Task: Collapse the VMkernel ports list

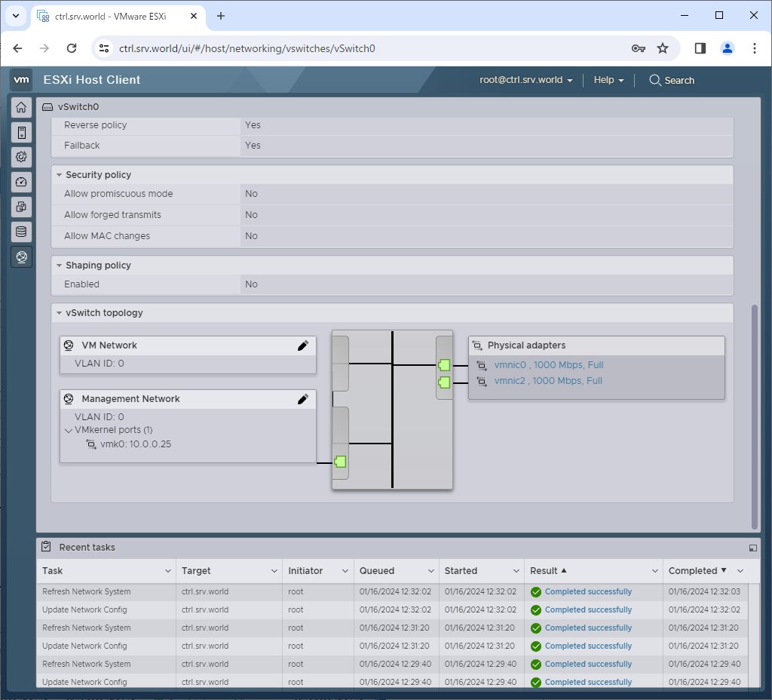Action: [69, 431]
